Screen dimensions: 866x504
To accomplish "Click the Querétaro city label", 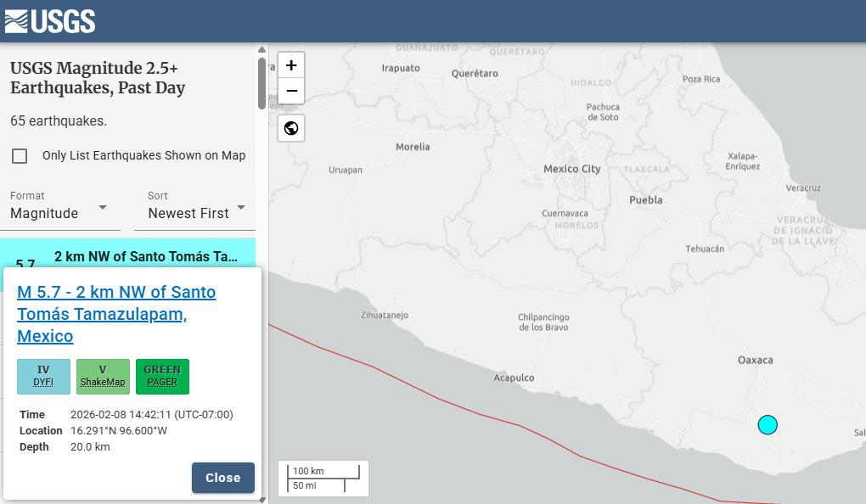I will tap(475, 74).
